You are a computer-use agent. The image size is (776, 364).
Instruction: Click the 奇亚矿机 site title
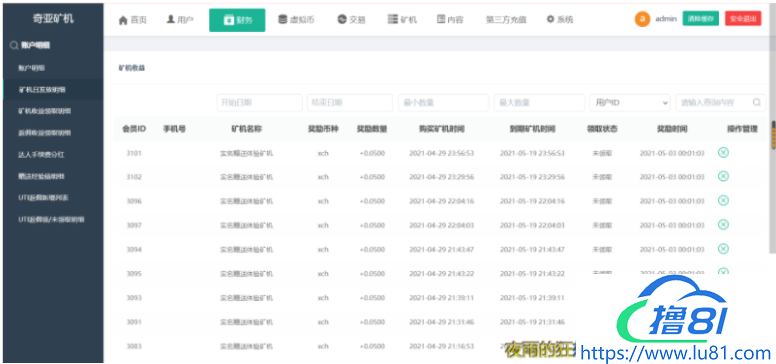click(x=53, y=19)
